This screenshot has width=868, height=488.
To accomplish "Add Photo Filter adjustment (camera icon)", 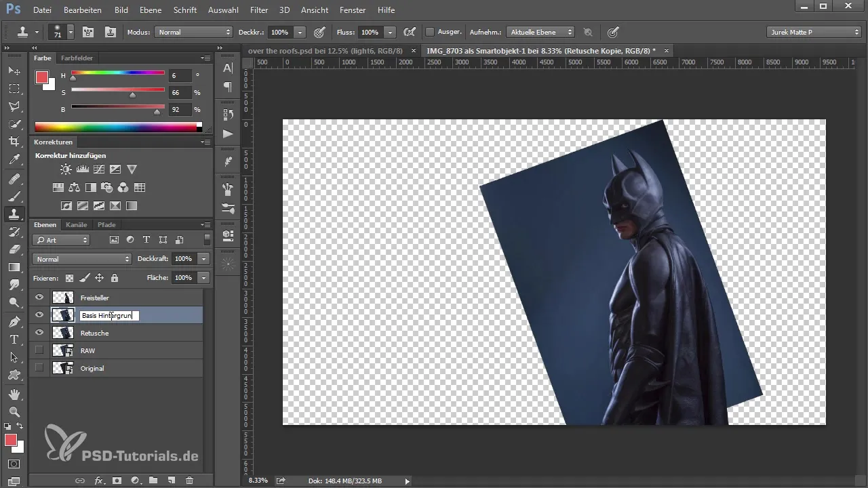I will (106, 188).
